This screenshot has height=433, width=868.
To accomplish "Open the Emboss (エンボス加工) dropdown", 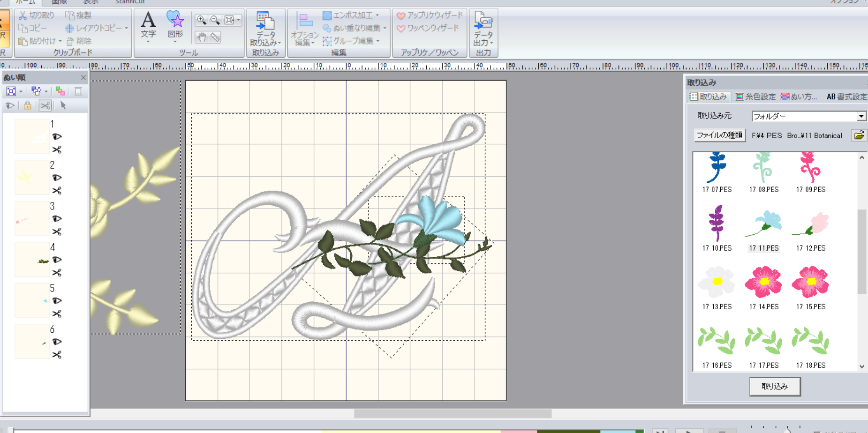I will tap(377, 15).
